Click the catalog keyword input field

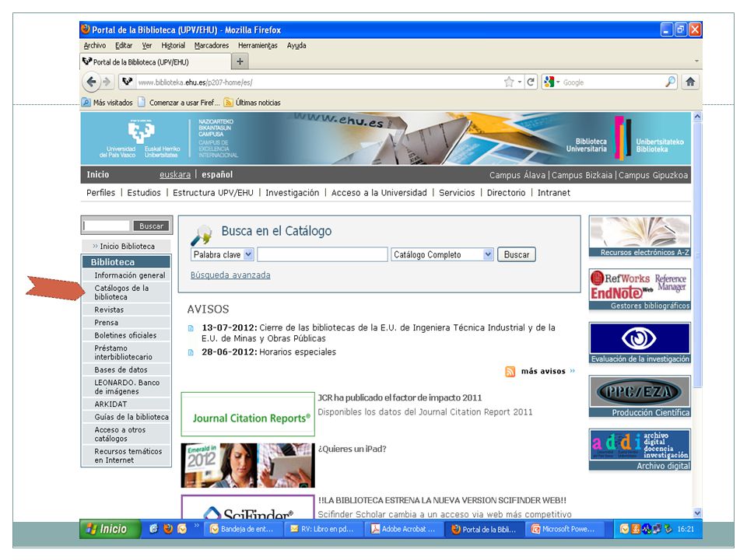[322, 254]
